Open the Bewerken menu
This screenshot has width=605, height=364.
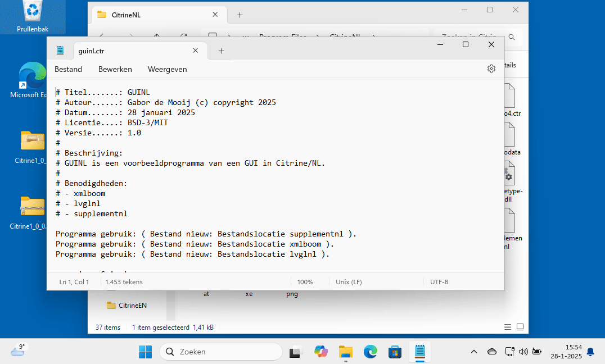tap(115, 69)
